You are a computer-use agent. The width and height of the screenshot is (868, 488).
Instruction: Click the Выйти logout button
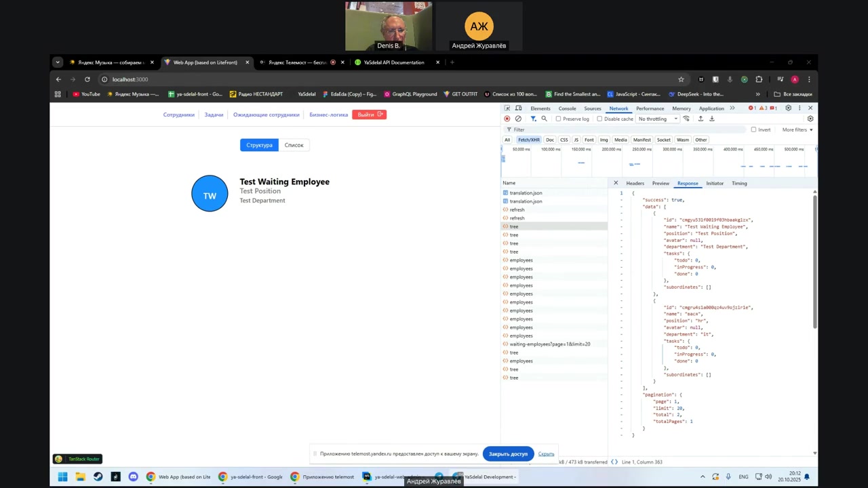click(370, 115)
